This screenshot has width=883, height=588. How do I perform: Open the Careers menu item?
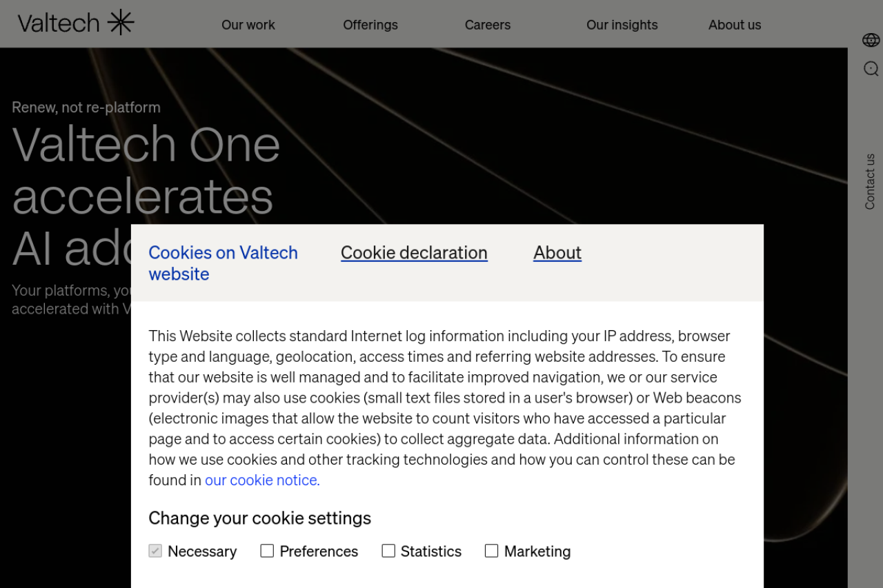pyautogui.click(x=488, y=25)
